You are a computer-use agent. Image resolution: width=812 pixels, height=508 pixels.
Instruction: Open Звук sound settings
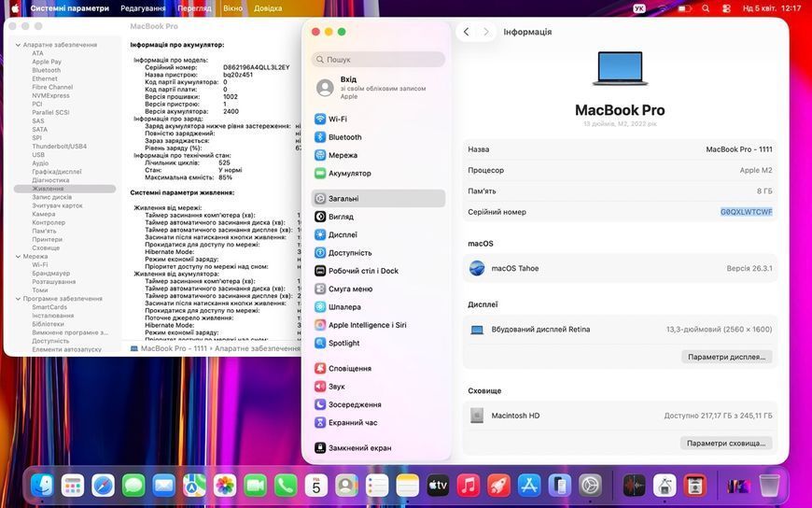[x=378, y=387]
